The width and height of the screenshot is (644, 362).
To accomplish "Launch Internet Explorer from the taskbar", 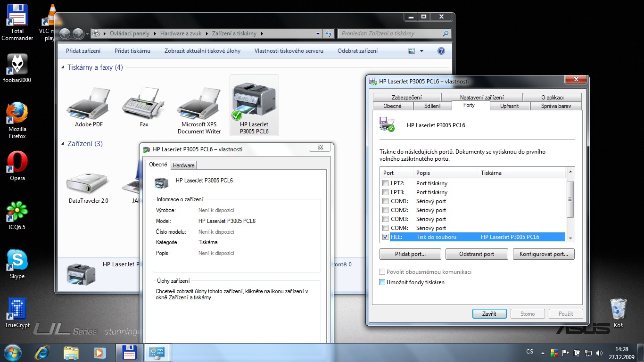I will (43, 353).
